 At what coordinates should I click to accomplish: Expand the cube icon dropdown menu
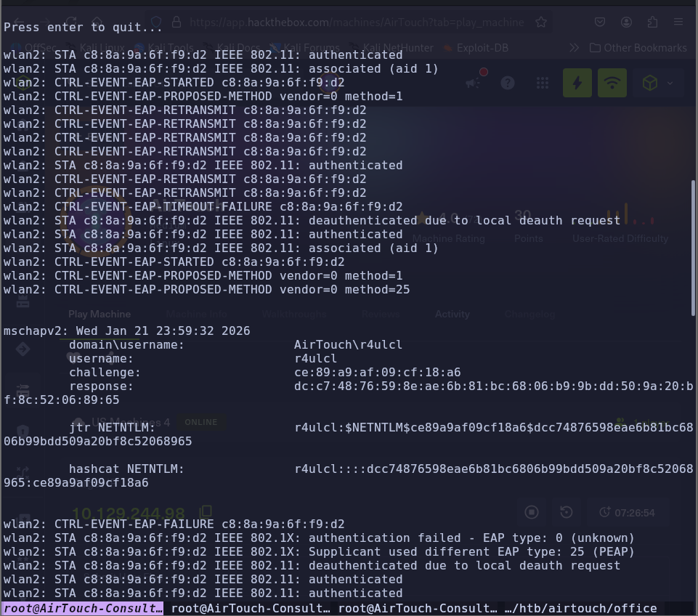pos(657,83)
